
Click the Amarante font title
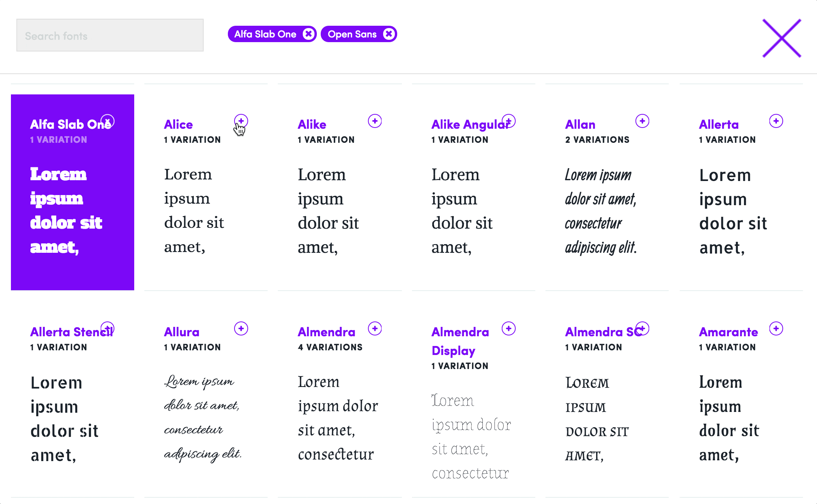coord(728,332)
